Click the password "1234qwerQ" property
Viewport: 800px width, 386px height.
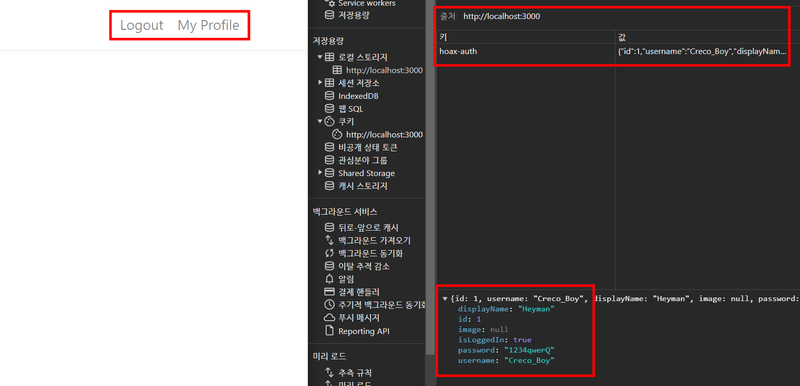click(x=506, y=350)
